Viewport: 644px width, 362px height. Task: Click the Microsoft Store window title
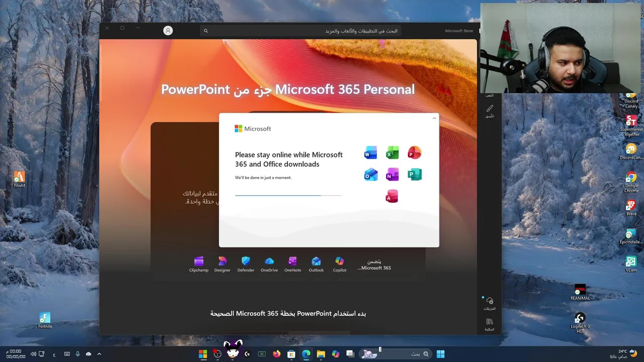coord(459,31)
